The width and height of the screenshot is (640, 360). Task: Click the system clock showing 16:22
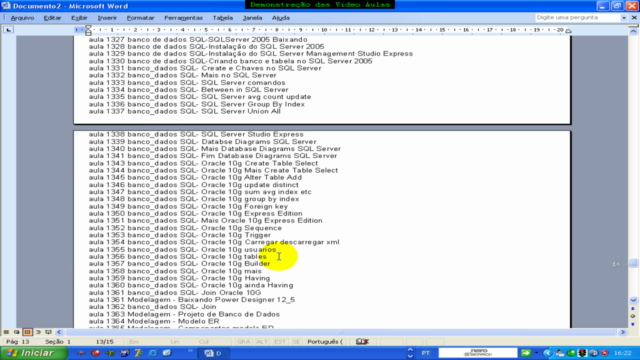tap(622, 353)
